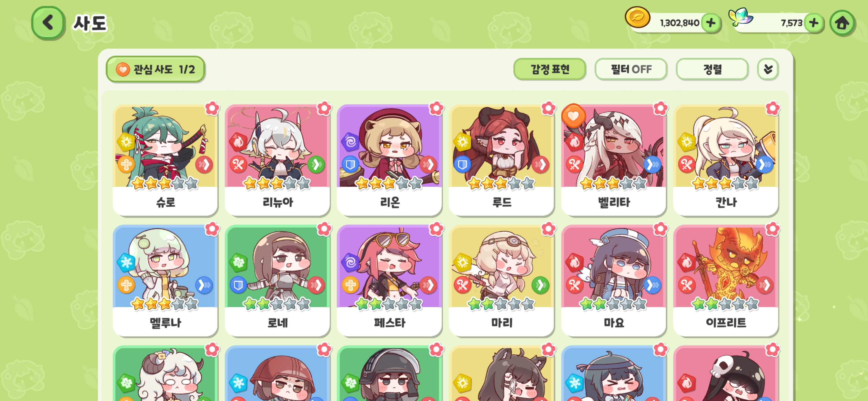Screen dimensions: 868x401
Task: Go back with the green arrow button
Action: tap(48, 23)
